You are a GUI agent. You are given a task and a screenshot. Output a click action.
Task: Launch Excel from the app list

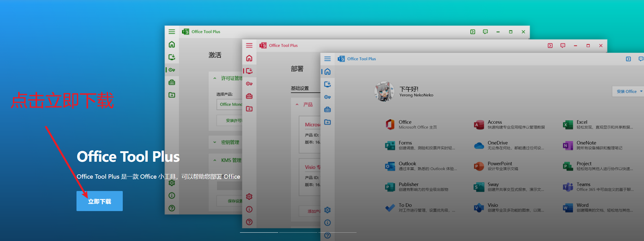pos(598,124)
